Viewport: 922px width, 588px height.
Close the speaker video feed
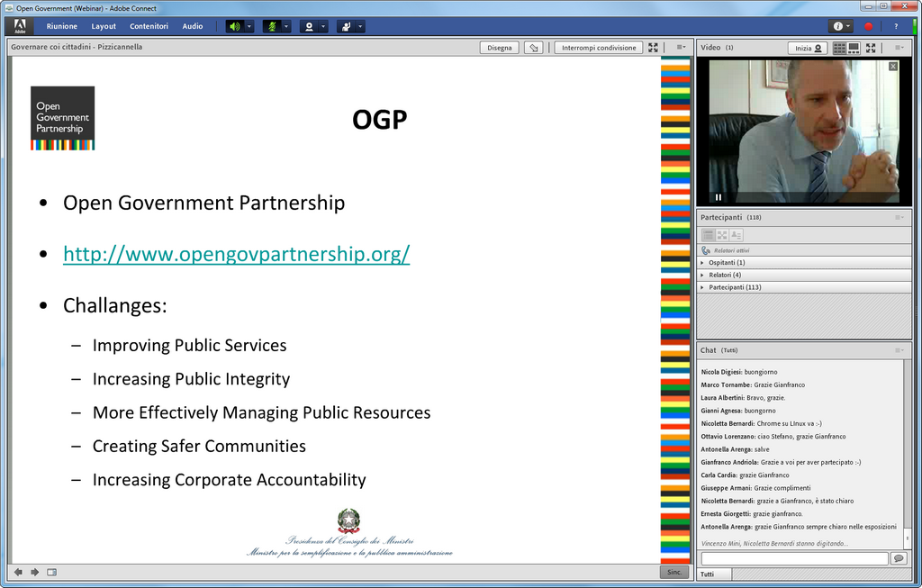click(893, 67)
